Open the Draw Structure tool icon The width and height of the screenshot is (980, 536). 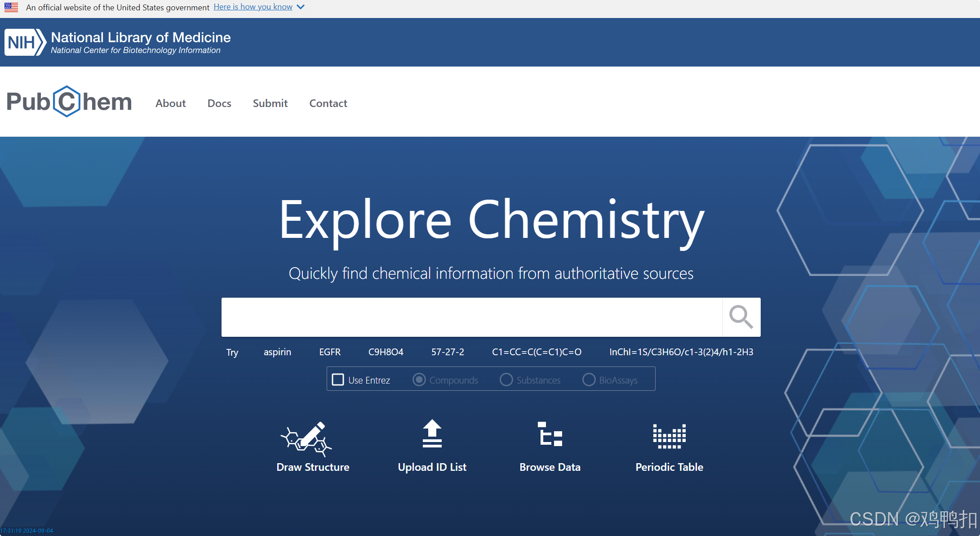[306, 438]
